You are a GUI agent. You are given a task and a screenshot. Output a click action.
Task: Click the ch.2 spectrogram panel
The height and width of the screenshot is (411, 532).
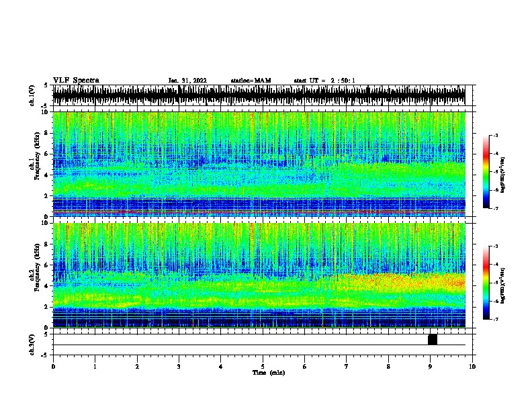(x=259, y=275)
